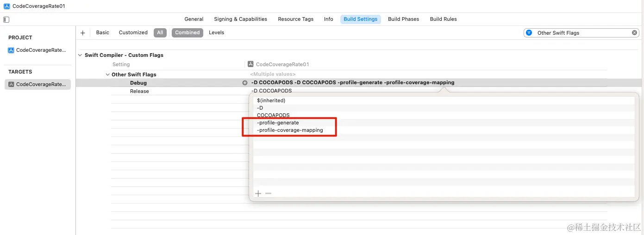Select the -profile-generate flag entry
This screenshot has width=644, height=235.
click(x=278, y=123)
